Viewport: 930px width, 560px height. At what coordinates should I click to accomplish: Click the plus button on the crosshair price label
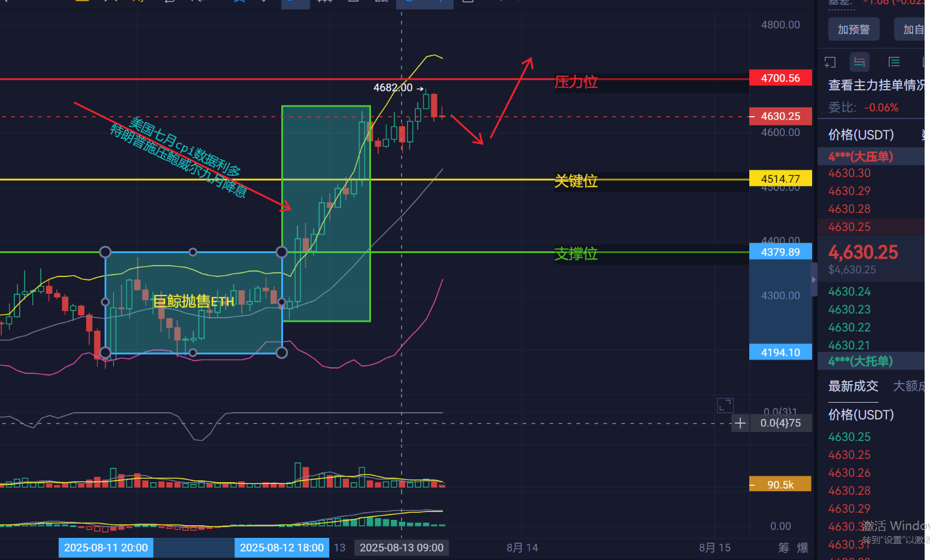pyautogui.click(x=740, y=423)
